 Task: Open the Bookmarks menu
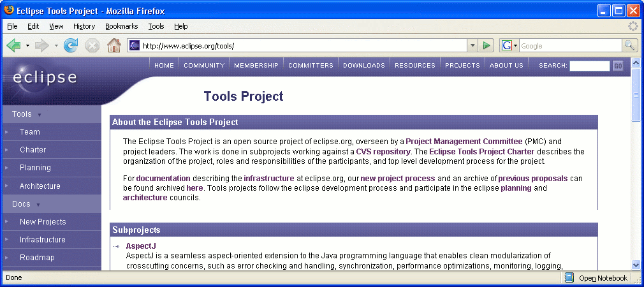tap(122, 26)
